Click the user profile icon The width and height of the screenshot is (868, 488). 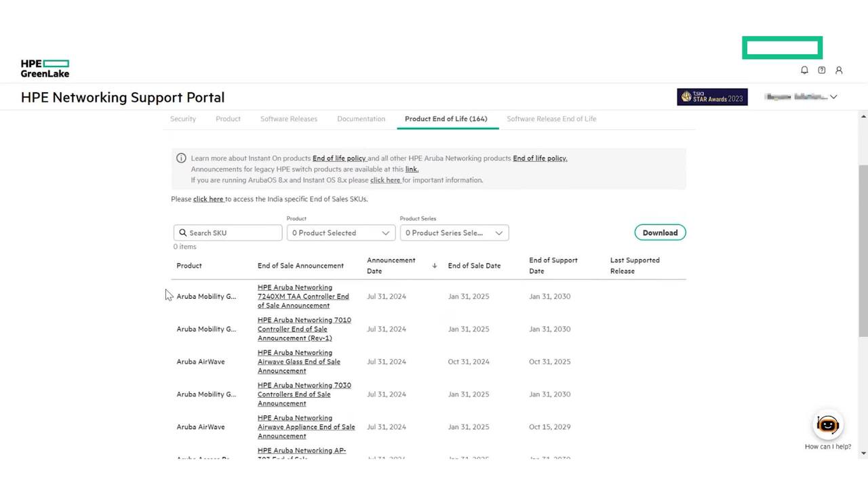839,70
